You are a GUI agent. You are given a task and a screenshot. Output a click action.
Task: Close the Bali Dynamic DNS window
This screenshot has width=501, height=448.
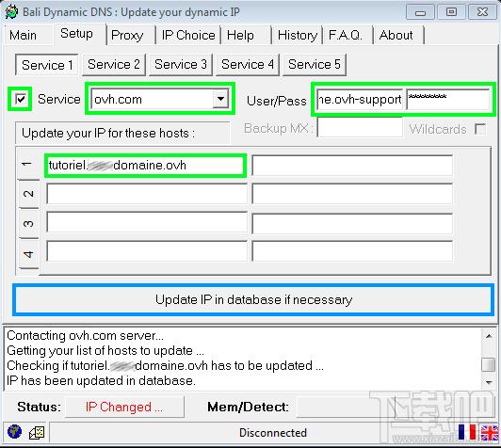[x=482, y=12]
